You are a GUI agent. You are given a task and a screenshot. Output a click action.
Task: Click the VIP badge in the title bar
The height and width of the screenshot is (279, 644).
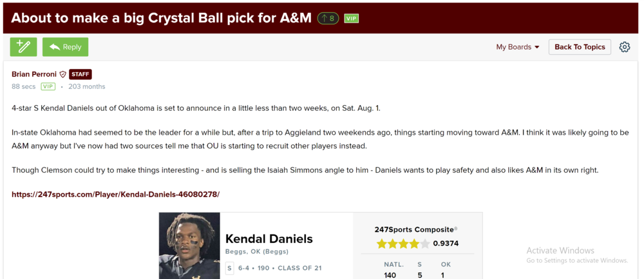click(x=351, y=19)
